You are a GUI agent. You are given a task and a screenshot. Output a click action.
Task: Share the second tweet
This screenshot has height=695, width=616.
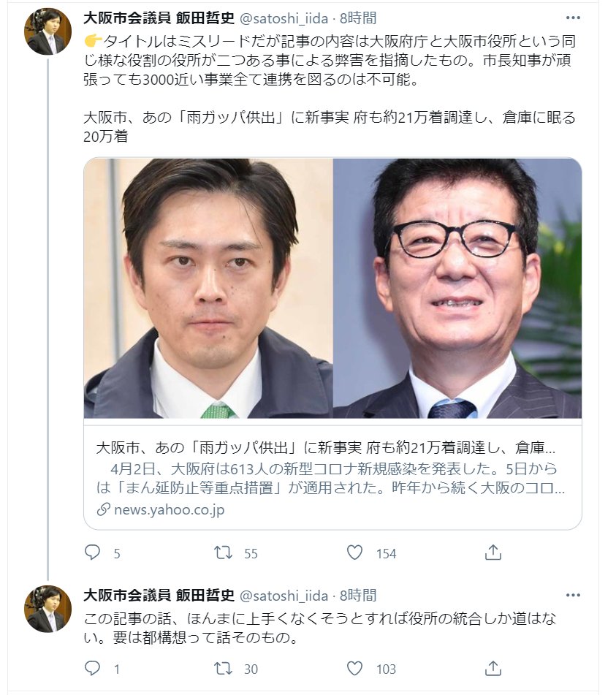coord(493,669)
